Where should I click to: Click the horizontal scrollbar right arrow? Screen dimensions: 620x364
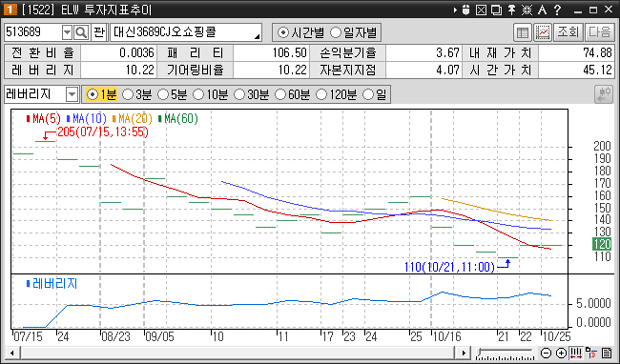(463, 353)
